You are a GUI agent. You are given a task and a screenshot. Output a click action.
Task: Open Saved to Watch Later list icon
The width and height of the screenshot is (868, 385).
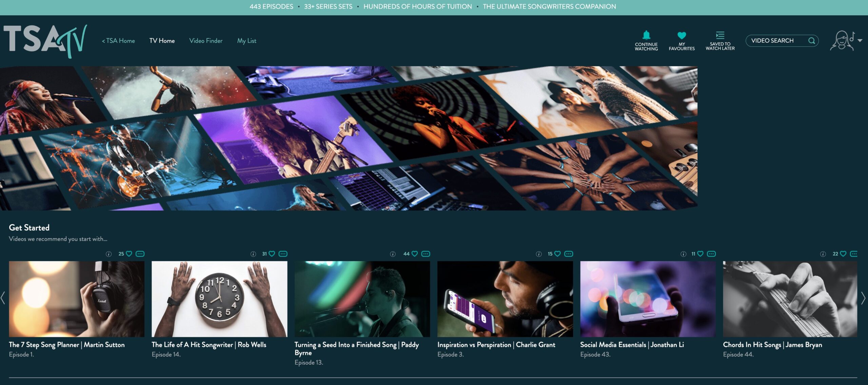click(x=720, y=35)
